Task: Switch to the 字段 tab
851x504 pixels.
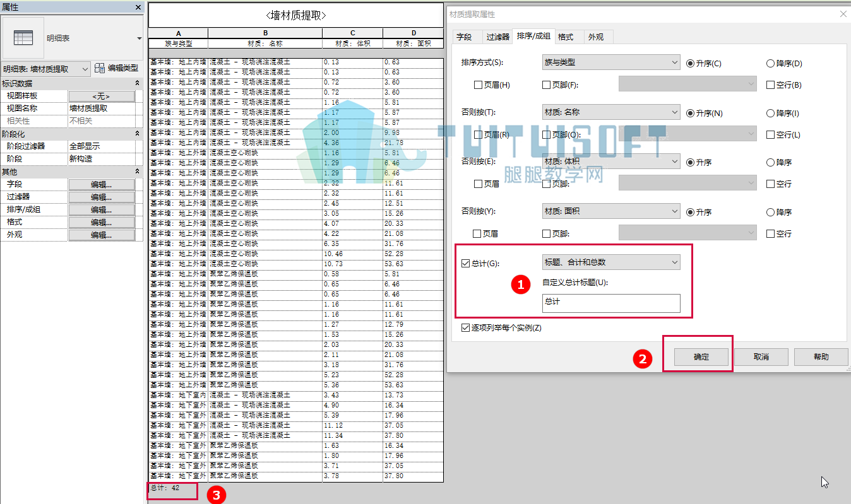Action: coord(464,37)
